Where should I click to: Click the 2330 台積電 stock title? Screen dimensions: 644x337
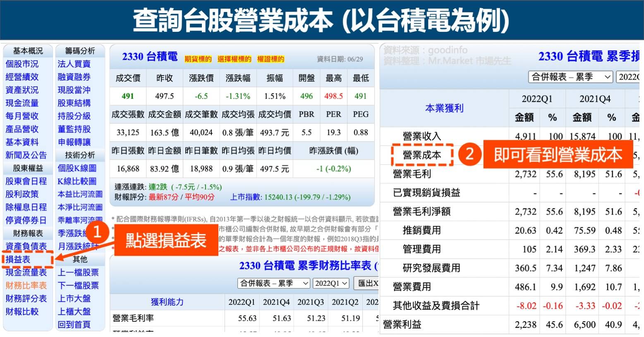coord(150,57)
